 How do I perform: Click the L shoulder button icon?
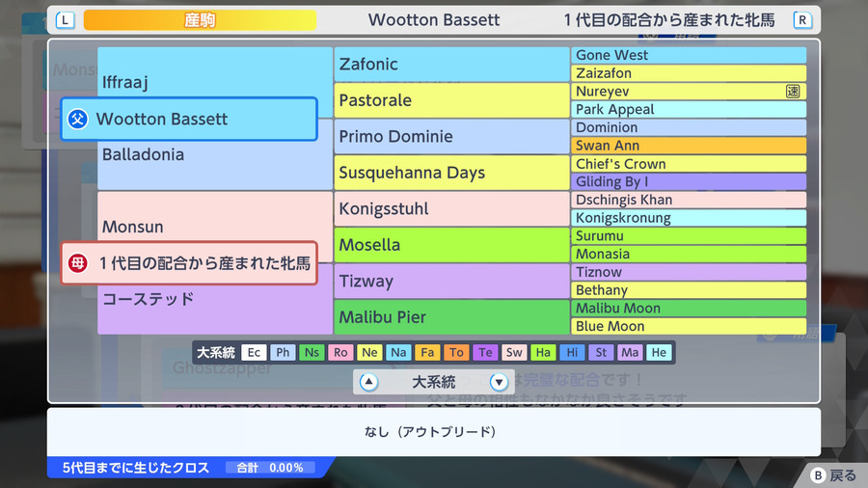click(x=65, y=20)
